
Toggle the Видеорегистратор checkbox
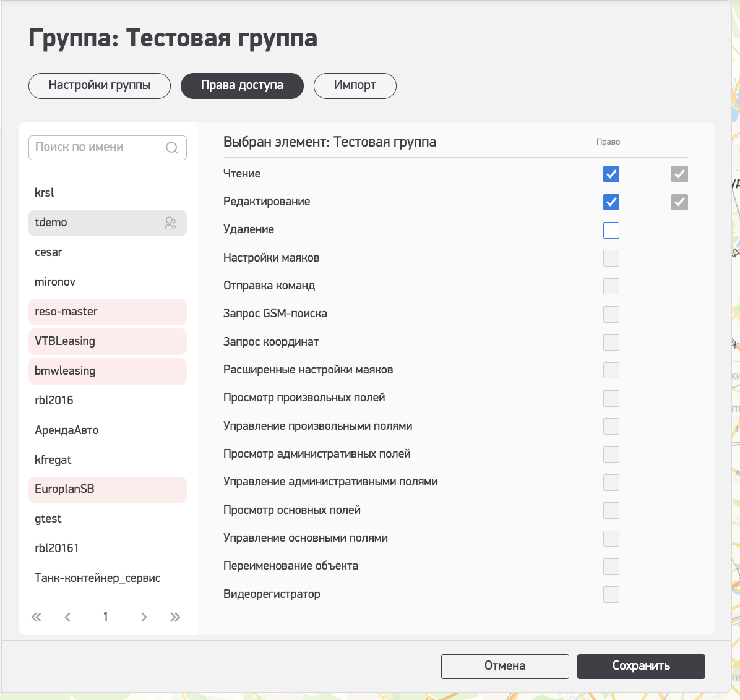pyautogui.click(x=611, y=595)
